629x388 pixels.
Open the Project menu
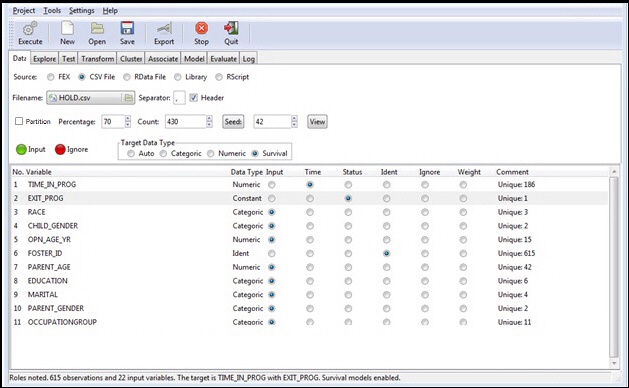[x=24, y=10]
